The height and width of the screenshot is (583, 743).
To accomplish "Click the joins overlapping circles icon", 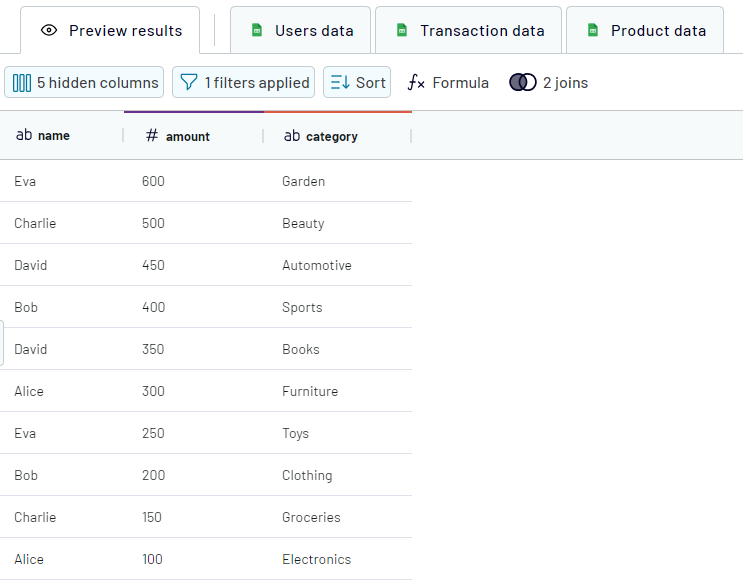I will click(x=523, y=83).
